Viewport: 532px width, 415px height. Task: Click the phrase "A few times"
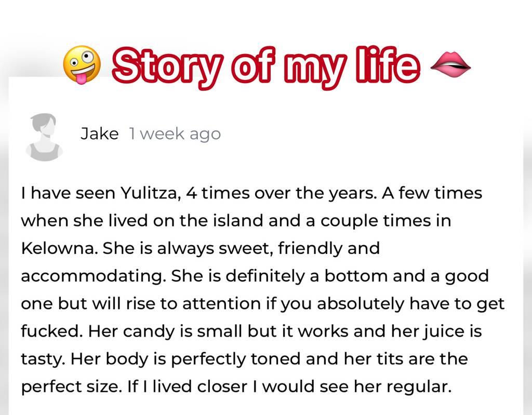click(x=432, y=194)
